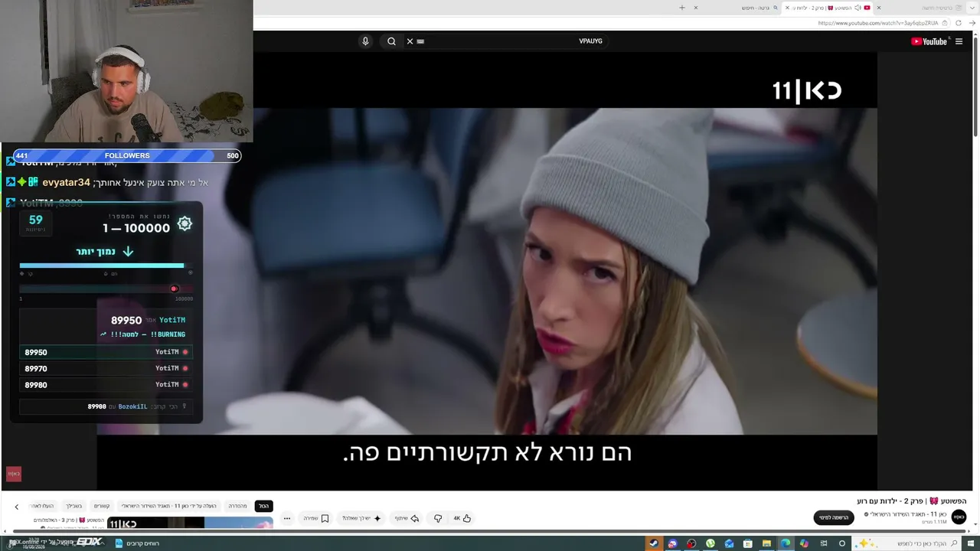Select the מהסדרה filter chip
The width and height of the screenshot is (980, 551).
point(237,506)
